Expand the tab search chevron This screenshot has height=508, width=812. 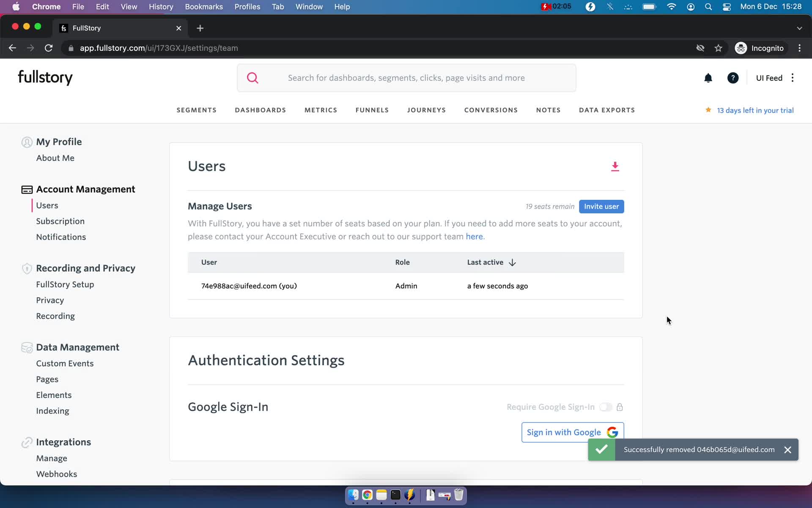[x=799, y=28]
